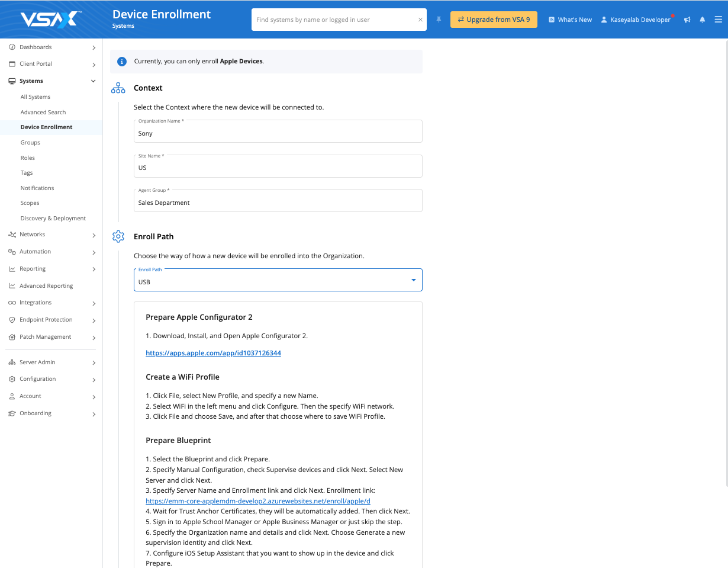The height and width of the screenshot is (568, 728).
Task: Collapse the Systems section chevron
Action: (94, 81)
